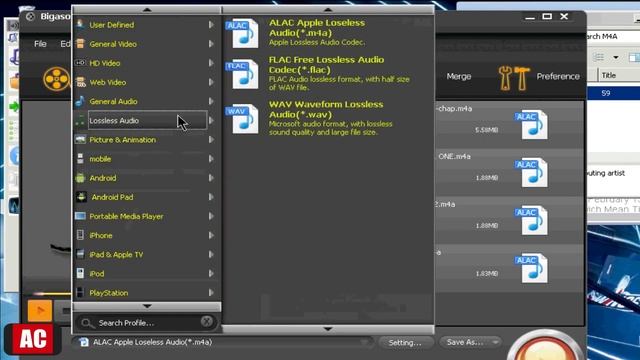Expand the HD Video submenu arrow
Screen dimensions: 640x360
(211, 63)
